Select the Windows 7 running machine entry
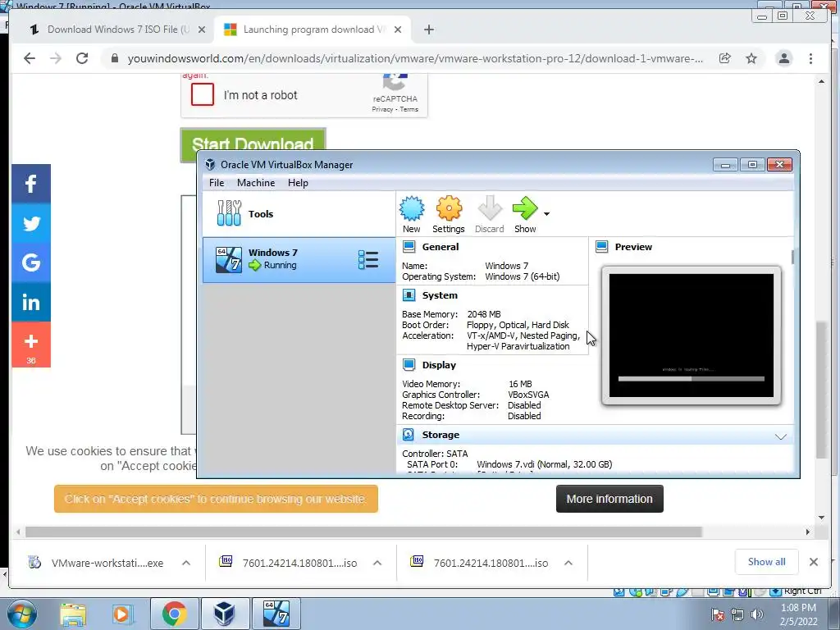 point(299,260)
